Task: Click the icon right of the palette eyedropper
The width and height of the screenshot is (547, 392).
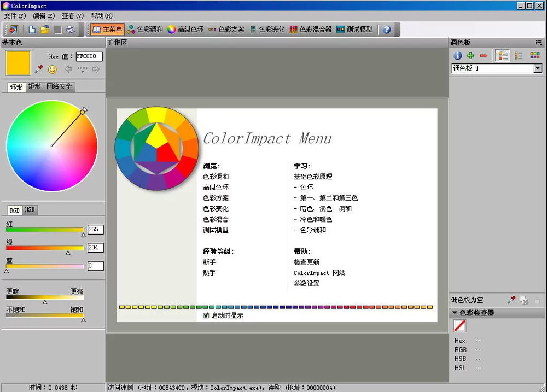Action: point(524,300)
